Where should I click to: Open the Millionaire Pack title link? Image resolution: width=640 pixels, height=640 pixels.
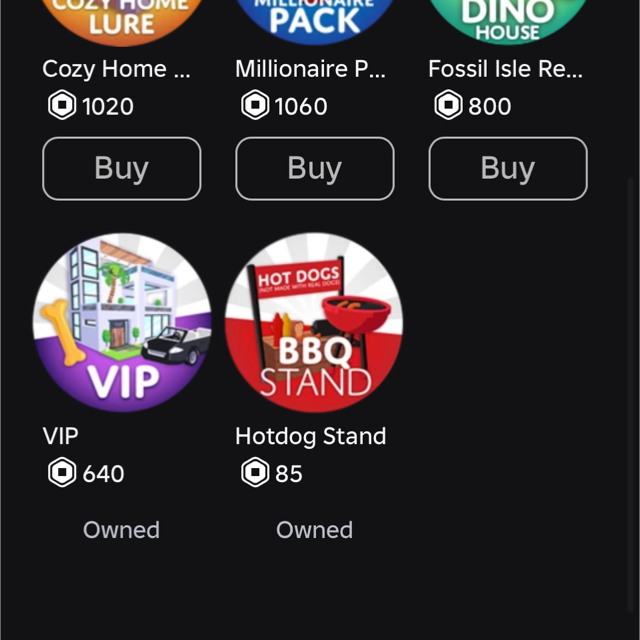[309, 69]
